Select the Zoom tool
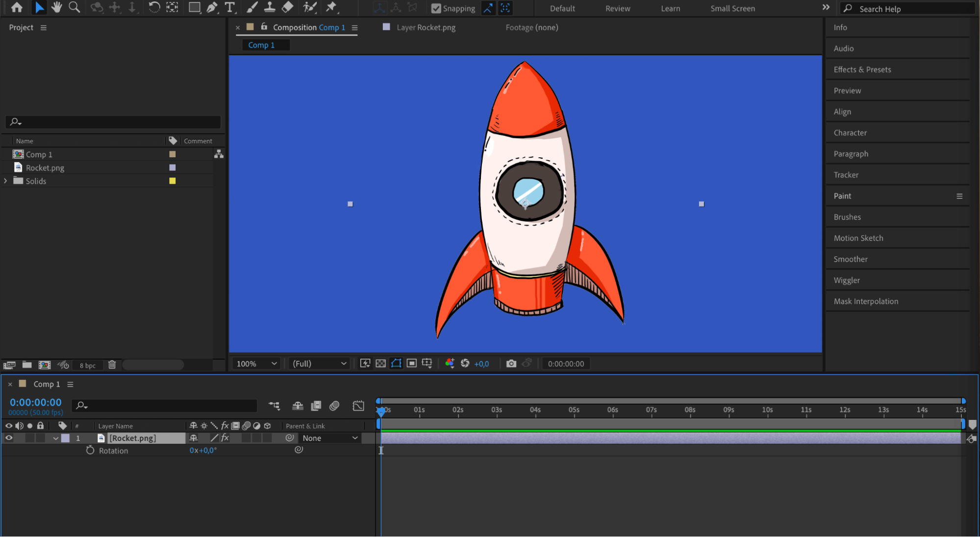Viewport: 980px width, 537px height. pos(75,7)
